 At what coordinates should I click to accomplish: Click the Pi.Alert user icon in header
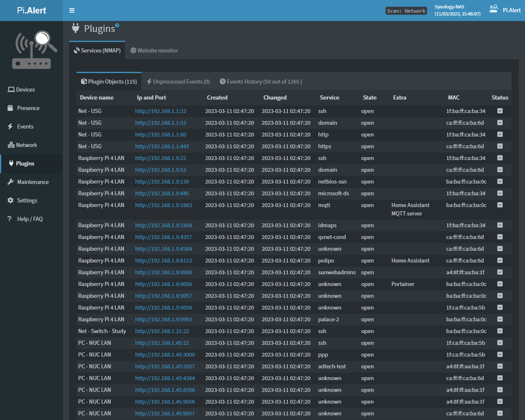tap(494, 9)
